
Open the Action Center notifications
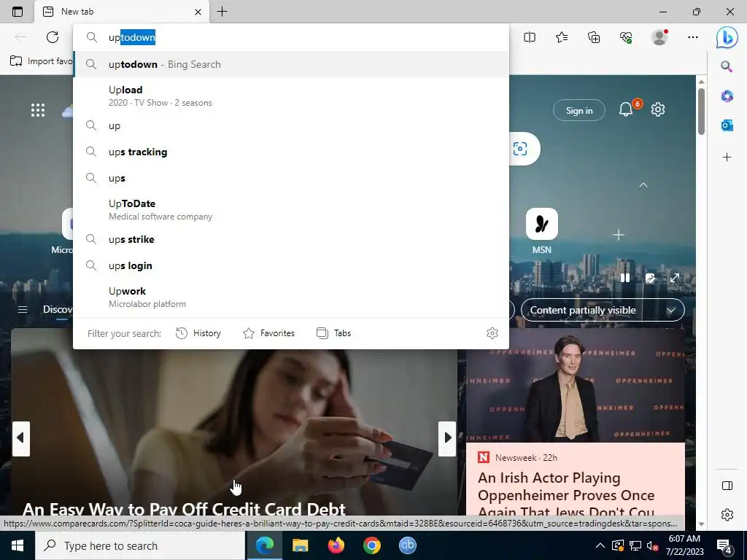724,547
